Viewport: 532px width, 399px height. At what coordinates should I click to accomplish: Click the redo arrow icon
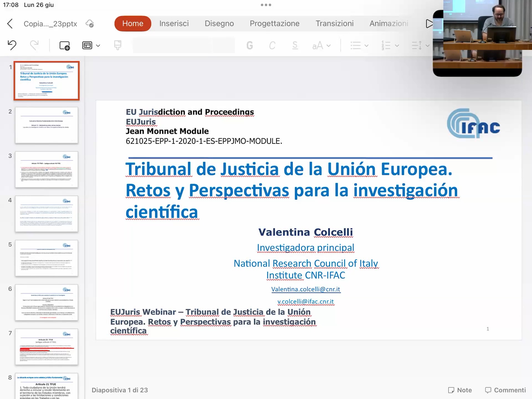34,45
